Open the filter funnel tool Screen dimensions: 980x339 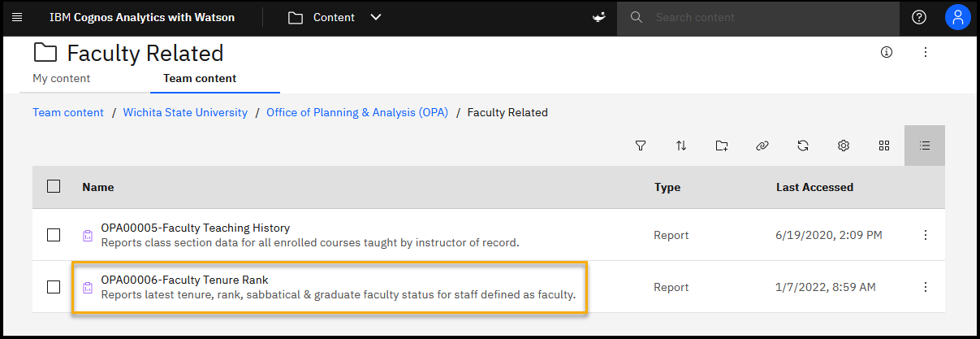click(641, 146)
